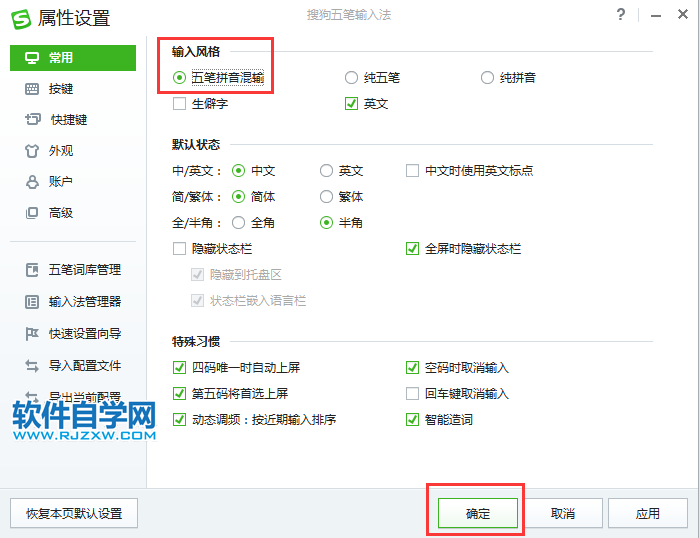
Task: Click the keyboard icon beside 按键
Action: pos(32,89)
